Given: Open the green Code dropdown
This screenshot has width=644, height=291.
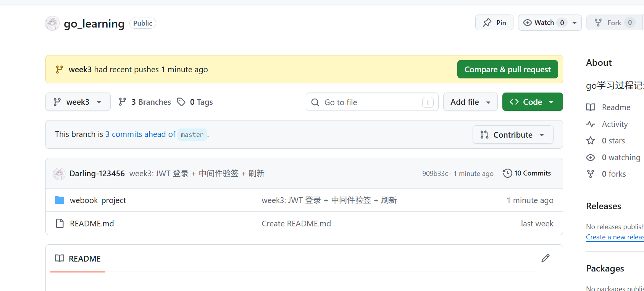Looking at the screenshot, I should (533, 102).
